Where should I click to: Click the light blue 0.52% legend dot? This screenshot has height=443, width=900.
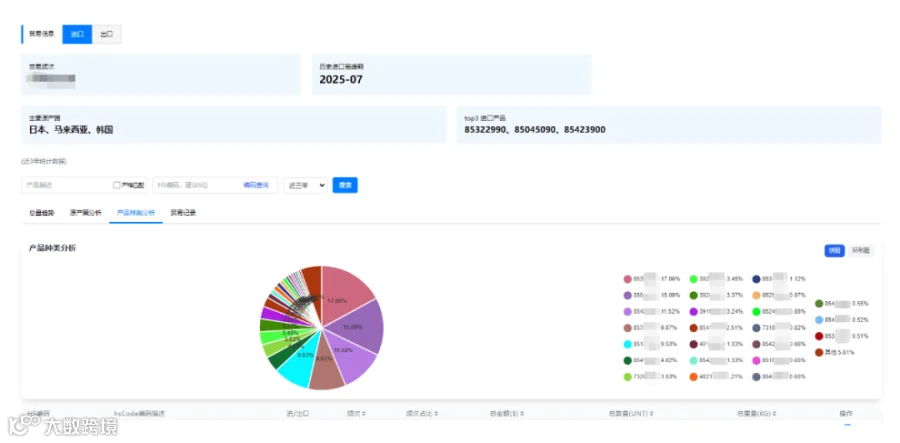pyautogui.click(x=819, y=320)
